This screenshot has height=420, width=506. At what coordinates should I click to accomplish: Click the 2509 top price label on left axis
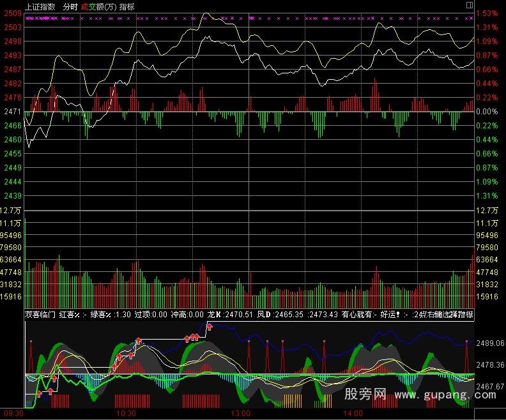[x=13, y=13]
